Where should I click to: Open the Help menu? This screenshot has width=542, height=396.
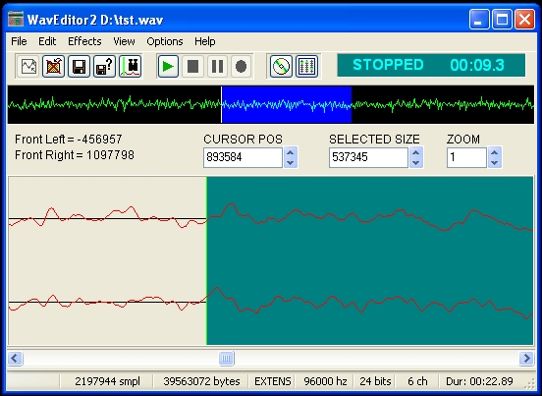coord(205,41)
